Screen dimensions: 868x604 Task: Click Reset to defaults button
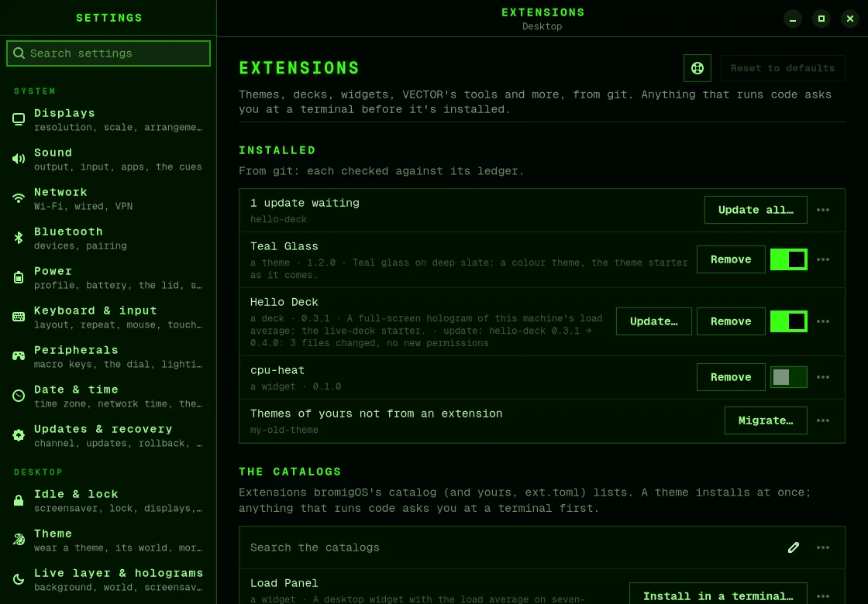tap(783, 68)
